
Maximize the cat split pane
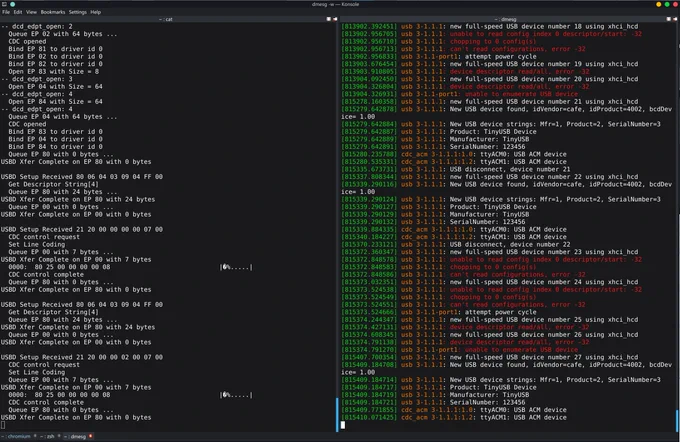point(329,19)
